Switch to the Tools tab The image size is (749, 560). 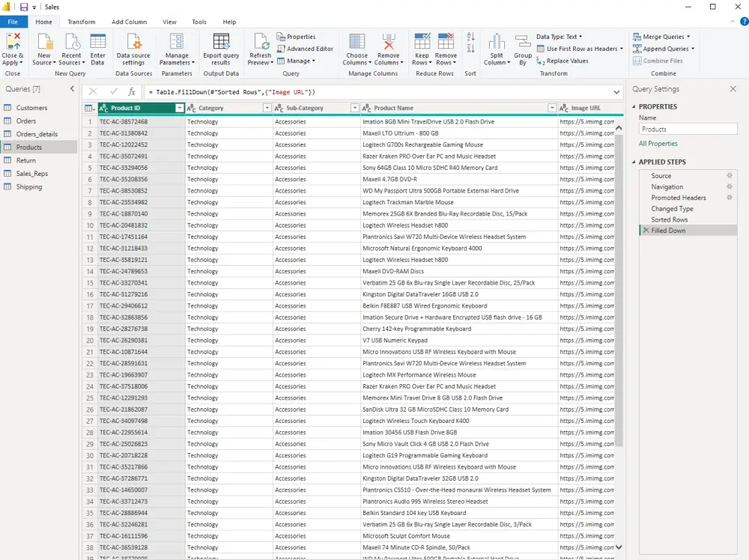(x=199, y=22)
